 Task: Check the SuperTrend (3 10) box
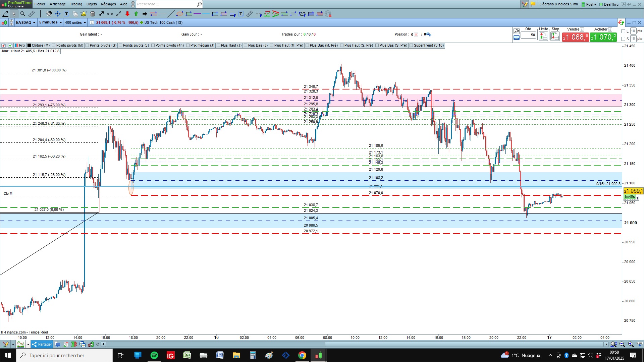[x=412, y=46]
